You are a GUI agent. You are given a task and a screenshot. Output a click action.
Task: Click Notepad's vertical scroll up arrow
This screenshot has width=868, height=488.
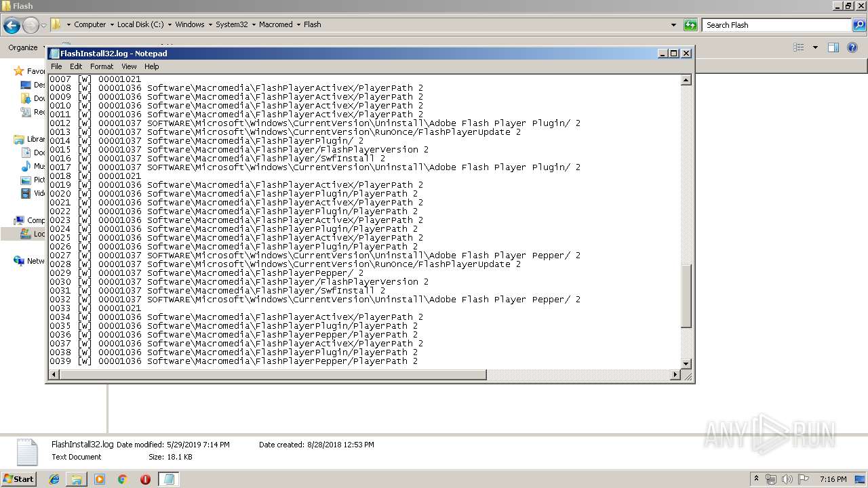[x=686, y=80]
